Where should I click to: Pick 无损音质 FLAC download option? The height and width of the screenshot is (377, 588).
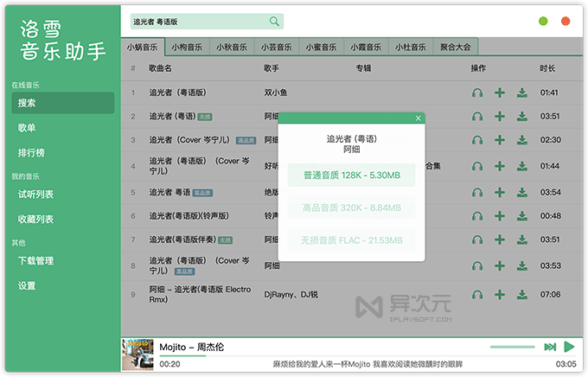[351, 240]
